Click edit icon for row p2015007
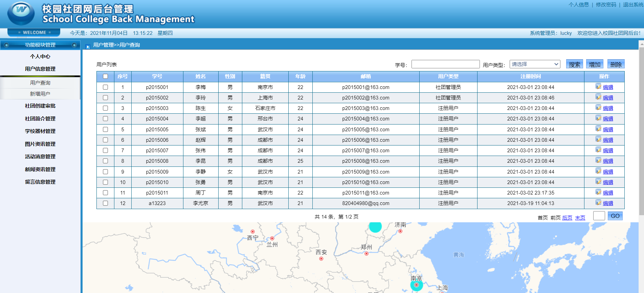 [598, 150]
